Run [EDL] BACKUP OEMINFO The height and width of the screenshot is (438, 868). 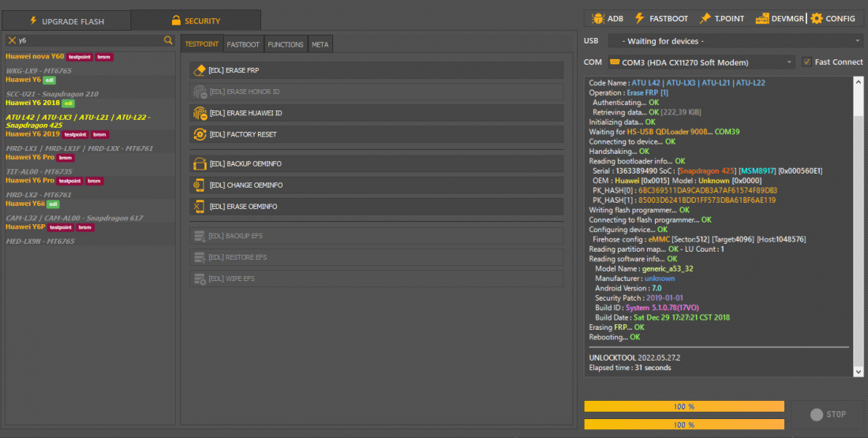click(376, 164)
